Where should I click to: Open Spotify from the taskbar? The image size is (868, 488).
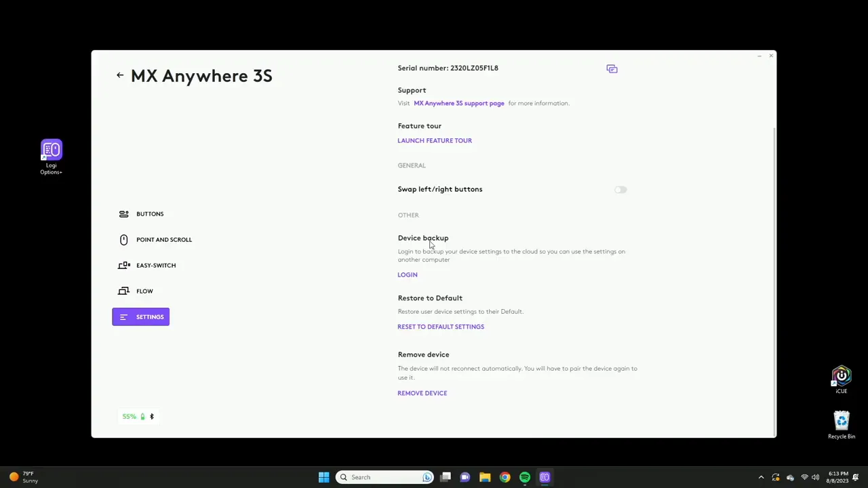525,477
